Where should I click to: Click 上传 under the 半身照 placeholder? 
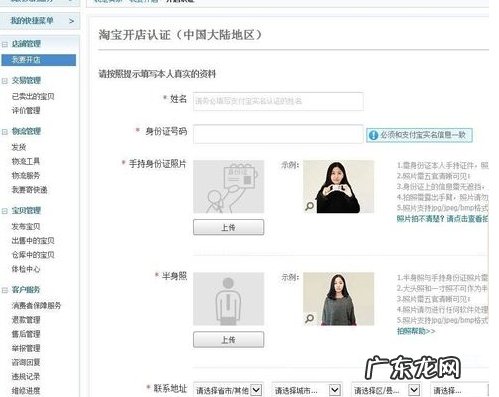pos(229,340)
